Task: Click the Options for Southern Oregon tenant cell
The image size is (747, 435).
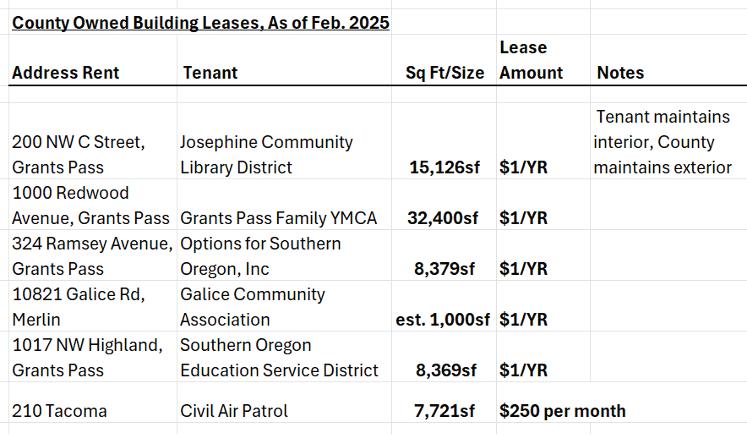Action: [x=260, y=256]
